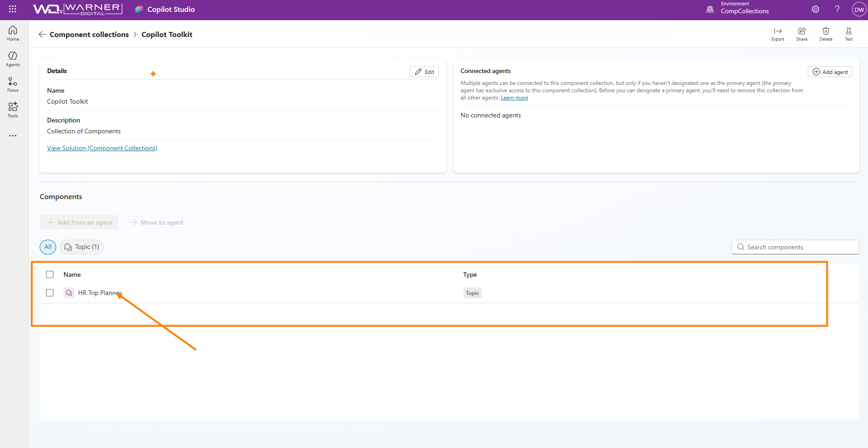Click the Add agent button
The width and height of the screenshot is (868, 448).
pos(830,72)
